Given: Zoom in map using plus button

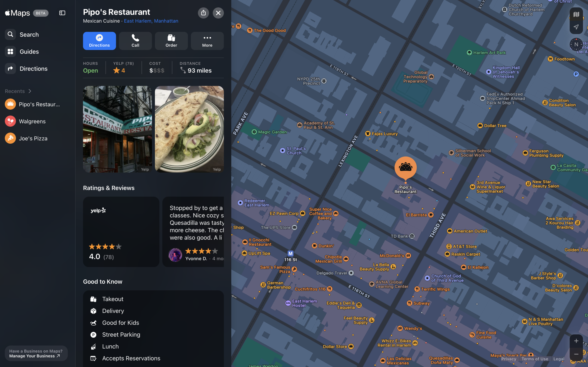Looking at the screenshot, I should pyautogui.click(x=576, y=341).
